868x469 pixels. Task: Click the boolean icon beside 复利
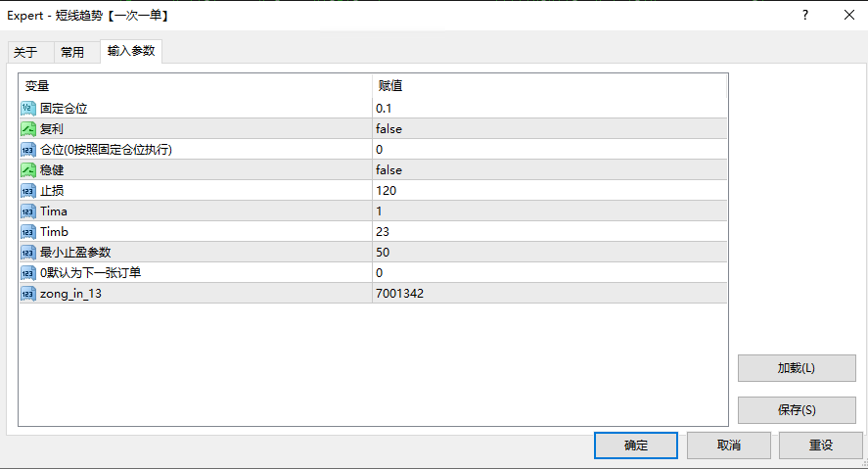tap(27, 129)
